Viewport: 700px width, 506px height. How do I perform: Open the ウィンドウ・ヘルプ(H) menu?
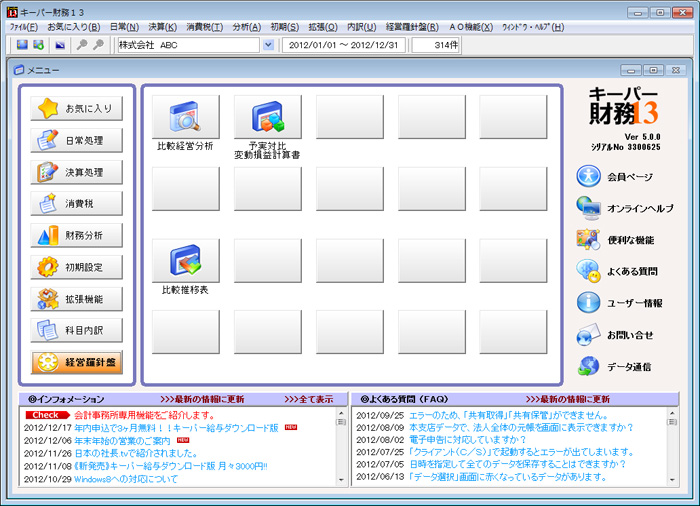coord(533,27)
